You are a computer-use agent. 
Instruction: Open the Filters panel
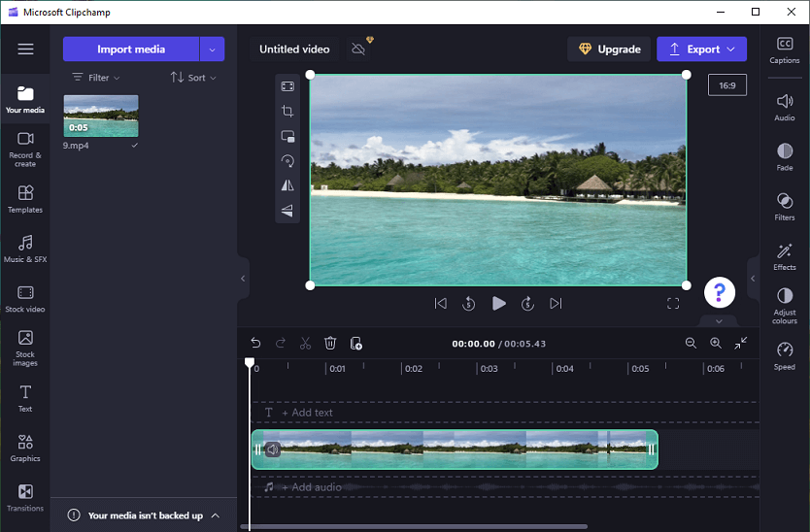pyautogui.click(x=784, y=207)
